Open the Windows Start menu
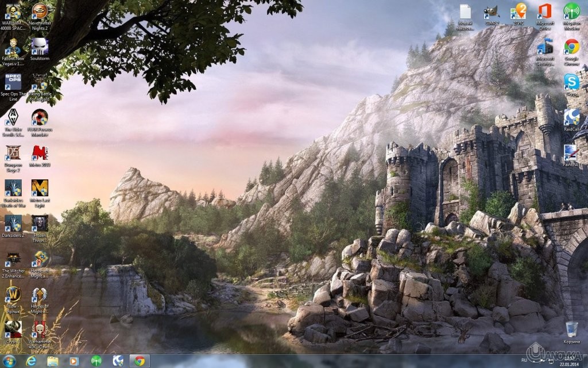 [x=9, y=361]
